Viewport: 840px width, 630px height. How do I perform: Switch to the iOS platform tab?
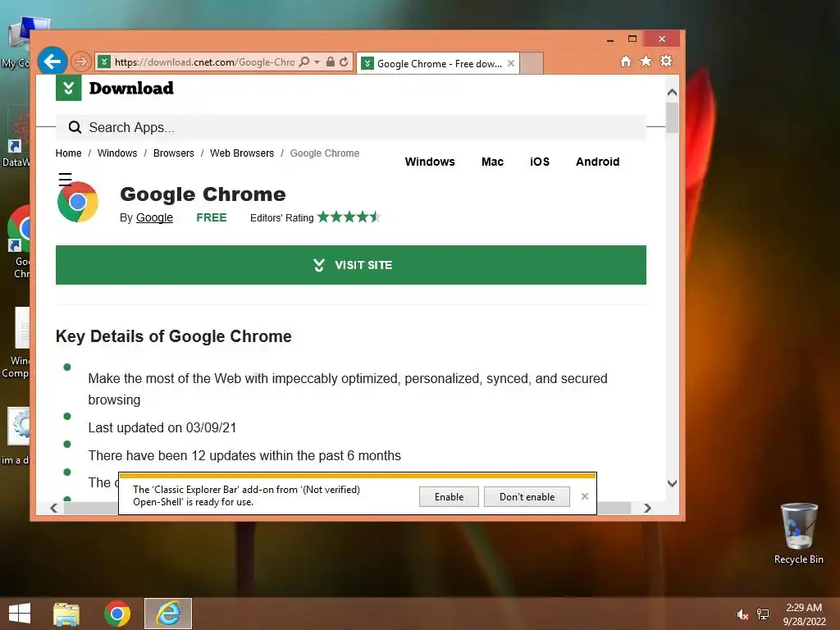(540, 162)
